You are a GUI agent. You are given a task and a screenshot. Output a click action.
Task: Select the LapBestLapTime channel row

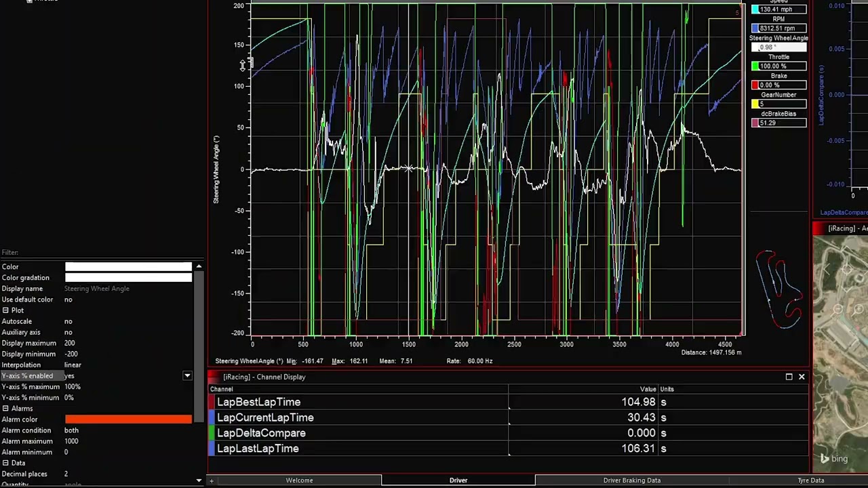coord(509,402)
